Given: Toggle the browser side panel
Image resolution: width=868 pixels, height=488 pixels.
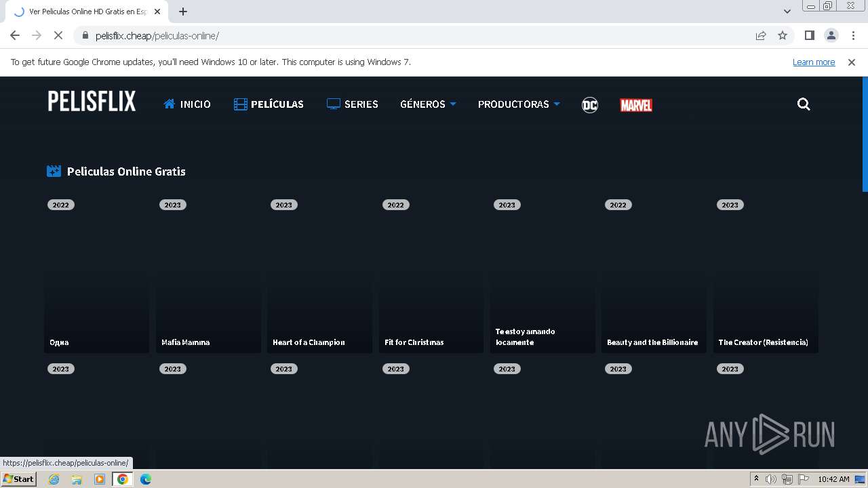Looking at the screenshot, I should (809, 35).
